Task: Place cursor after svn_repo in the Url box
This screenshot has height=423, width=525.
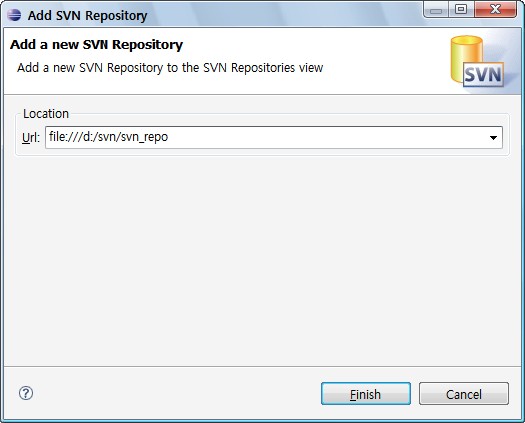Action: pyautogui.click(x=169, y=137)
